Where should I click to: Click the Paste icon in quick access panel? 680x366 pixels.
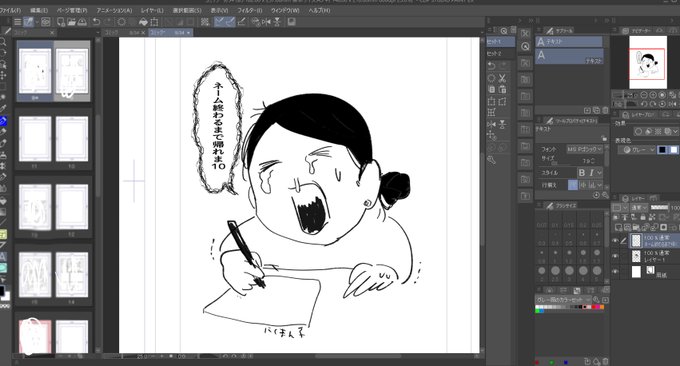(x=502, y=90)
